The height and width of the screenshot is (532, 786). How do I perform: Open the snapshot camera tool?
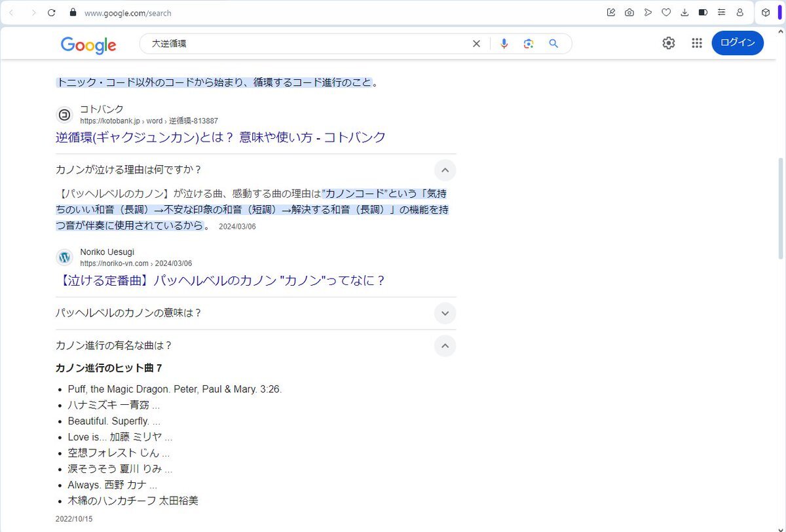click(629, 12)
